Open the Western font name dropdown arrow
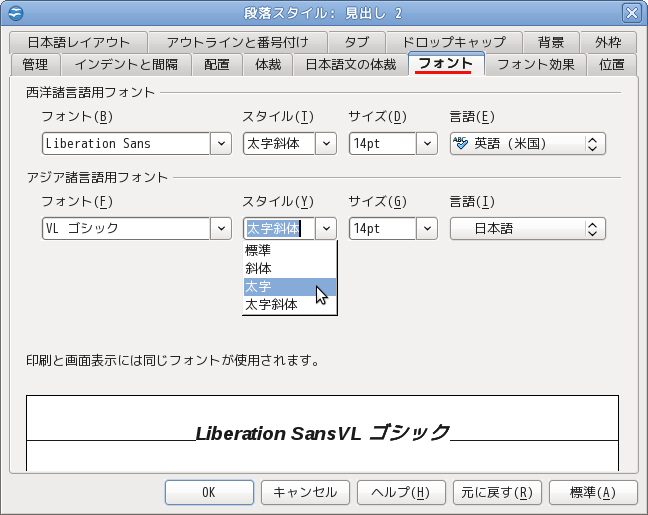 pos(221,143)
